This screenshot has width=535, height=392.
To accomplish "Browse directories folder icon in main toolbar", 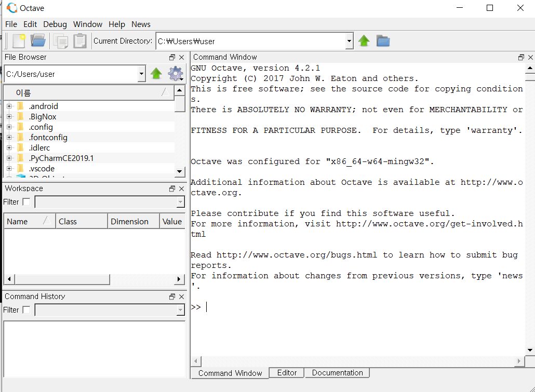I will [383, 41].
